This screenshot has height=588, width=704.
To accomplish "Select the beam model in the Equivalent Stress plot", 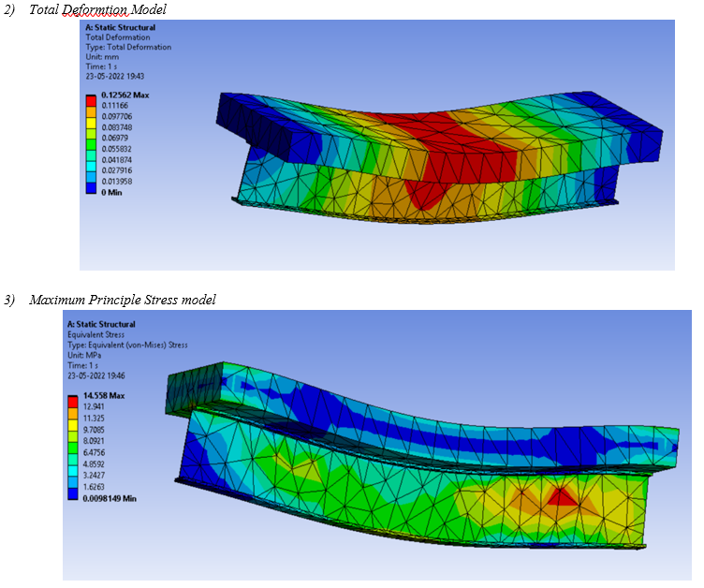I will pos(422,455).
